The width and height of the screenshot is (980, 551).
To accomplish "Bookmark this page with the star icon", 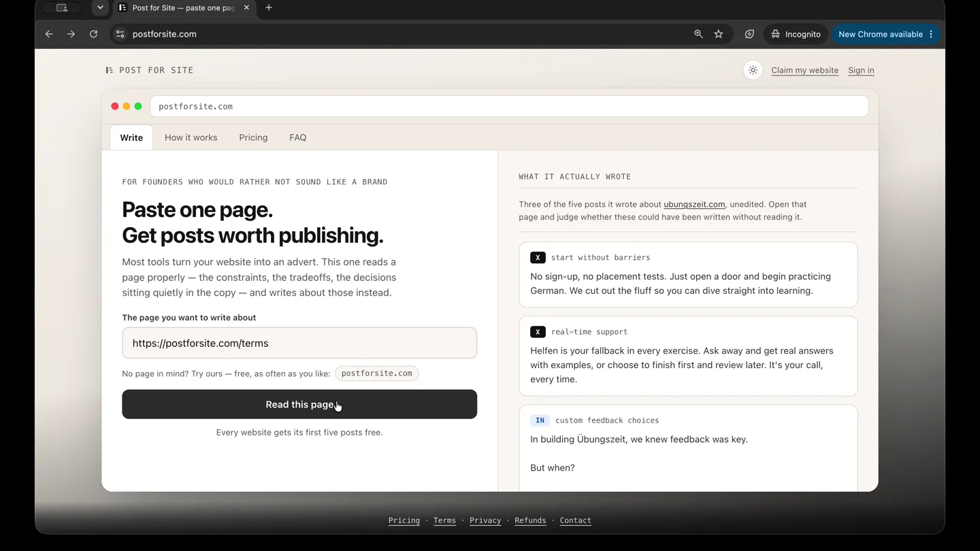I will pyautogui.click(x=719, y=34).
